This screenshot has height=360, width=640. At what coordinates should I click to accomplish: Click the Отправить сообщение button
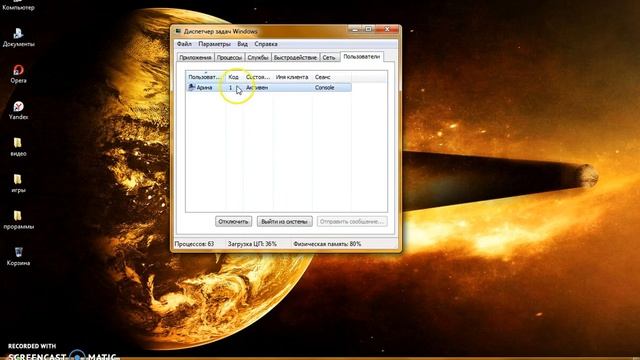pos(352,222)
